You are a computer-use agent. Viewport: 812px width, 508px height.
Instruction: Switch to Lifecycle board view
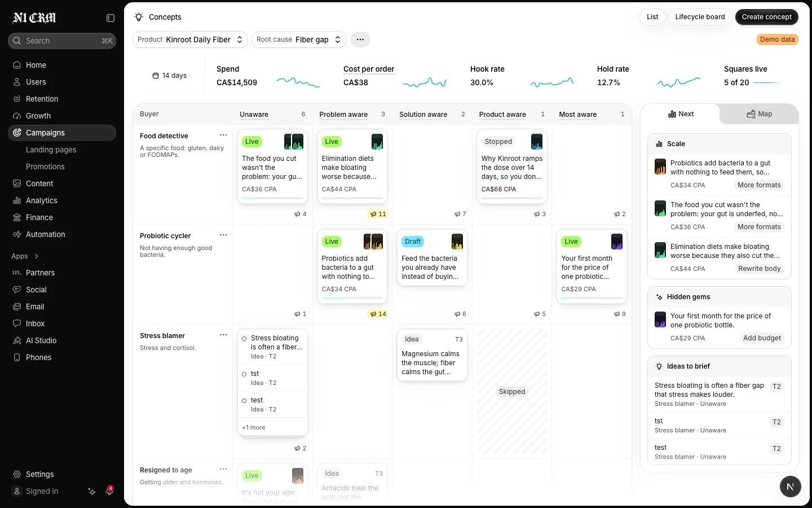point(700,17)
